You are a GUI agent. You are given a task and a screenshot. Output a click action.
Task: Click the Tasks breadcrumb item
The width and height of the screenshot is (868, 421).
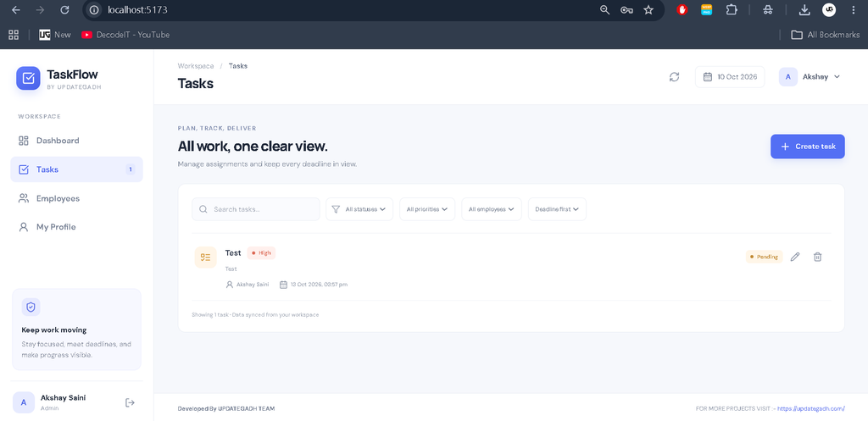(x=238, y=66)
